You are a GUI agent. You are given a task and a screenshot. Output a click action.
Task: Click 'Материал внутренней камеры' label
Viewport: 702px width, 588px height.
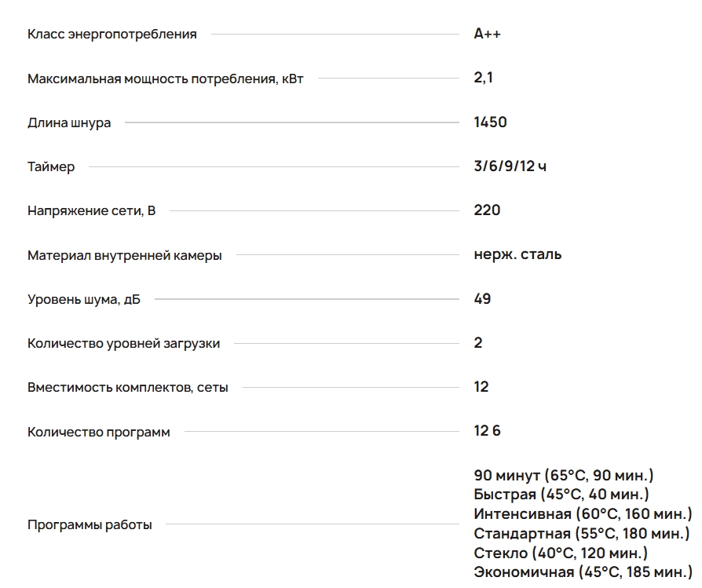point(124,255)
